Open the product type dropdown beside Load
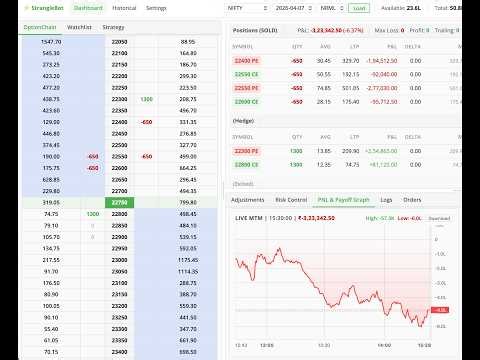The width and height of the screenshot is (480, 360). coord(331,8)
